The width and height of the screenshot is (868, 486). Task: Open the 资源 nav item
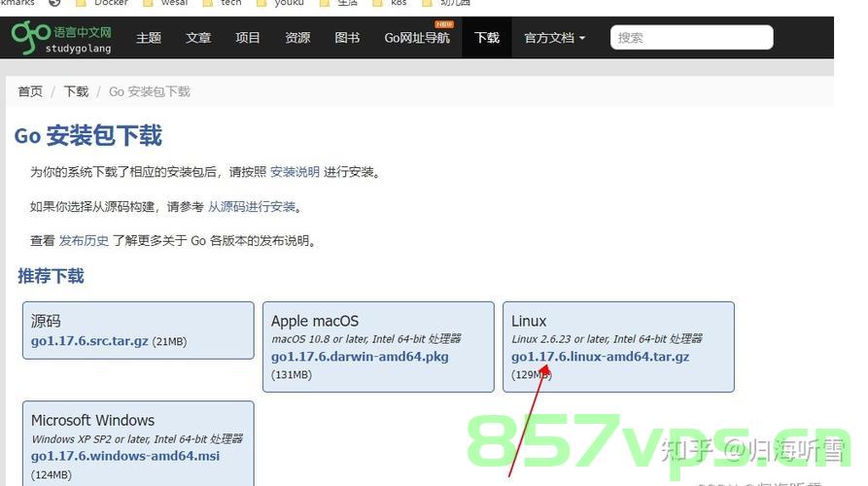297,38
